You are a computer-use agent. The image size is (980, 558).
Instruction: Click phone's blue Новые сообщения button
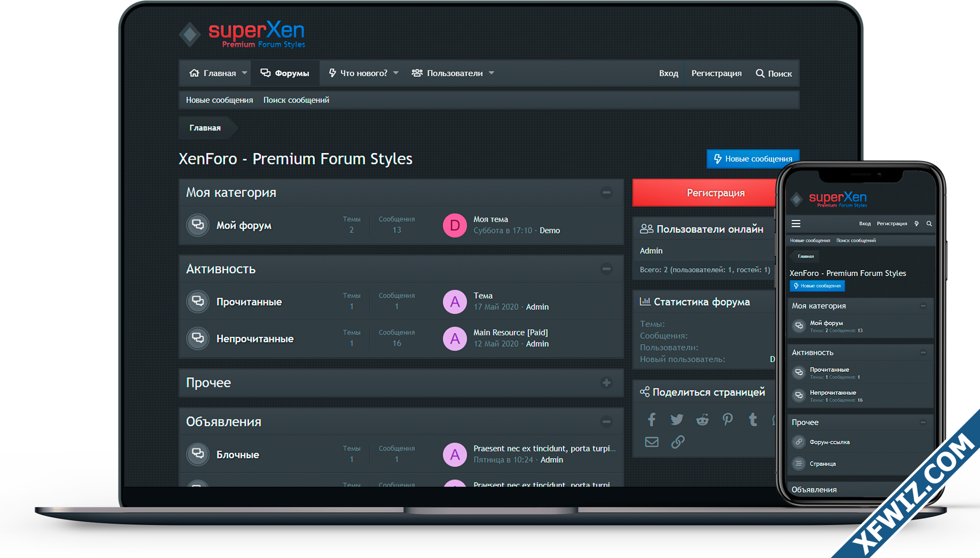pyautogui.click(x=817, y=286)
